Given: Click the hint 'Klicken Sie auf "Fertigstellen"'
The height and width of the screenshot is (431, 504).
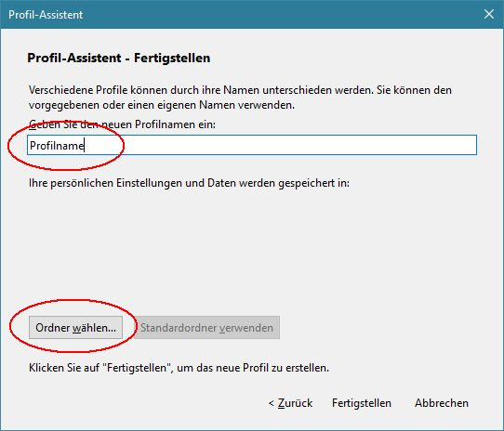Looking at the screenshot, I should pyautogui.click(x=99, y=368).
